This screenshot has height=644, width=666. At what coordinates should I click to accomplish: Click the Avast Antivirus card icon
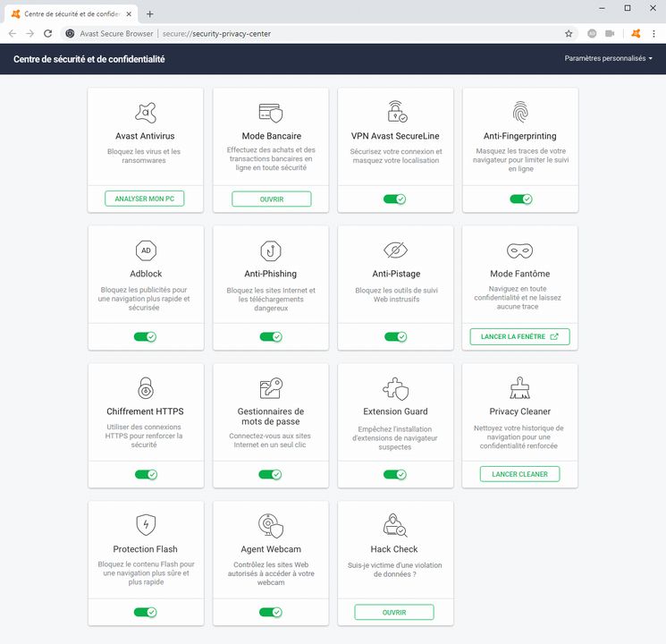point(146,113)
